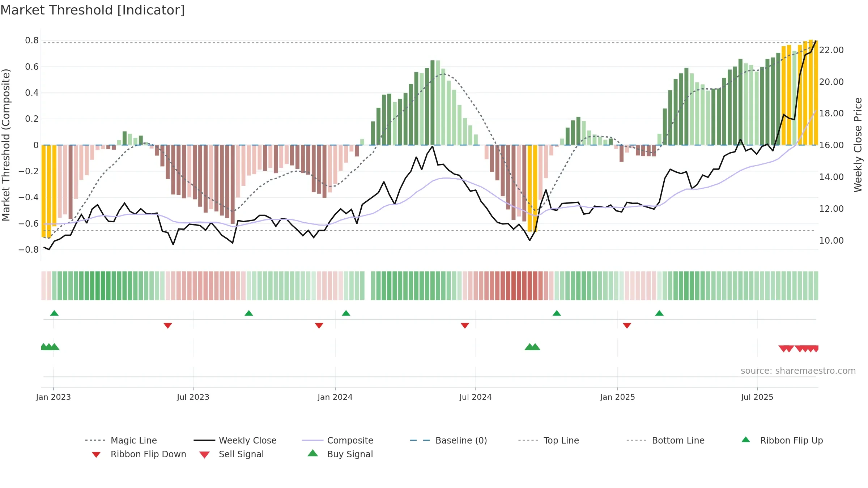Screen dimensions: 868x488
Task: Click the 16.00 price tick label
Action: (831, 145)
